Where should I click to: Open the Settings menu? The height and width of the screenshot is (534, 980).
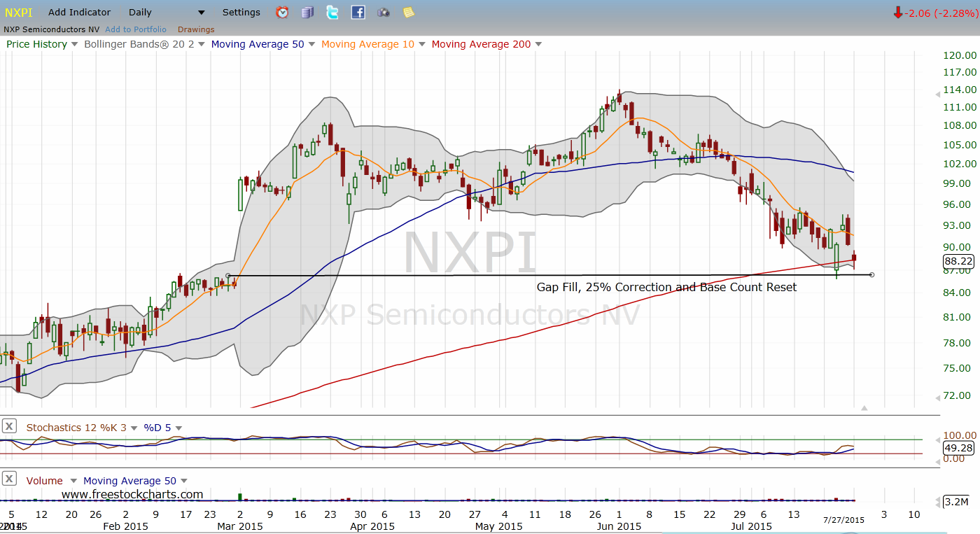click(x=241, y=12)
